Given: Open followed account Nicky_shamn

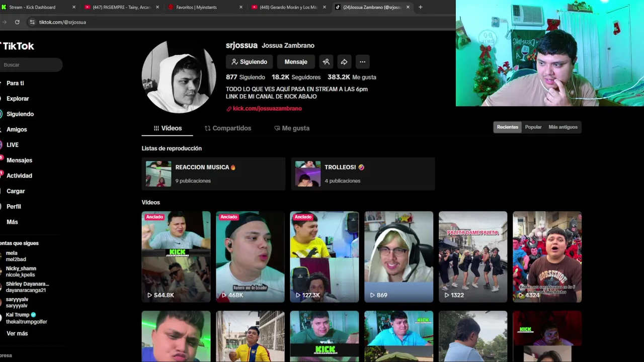Looking at the screenshot, I should click(21, 272).
